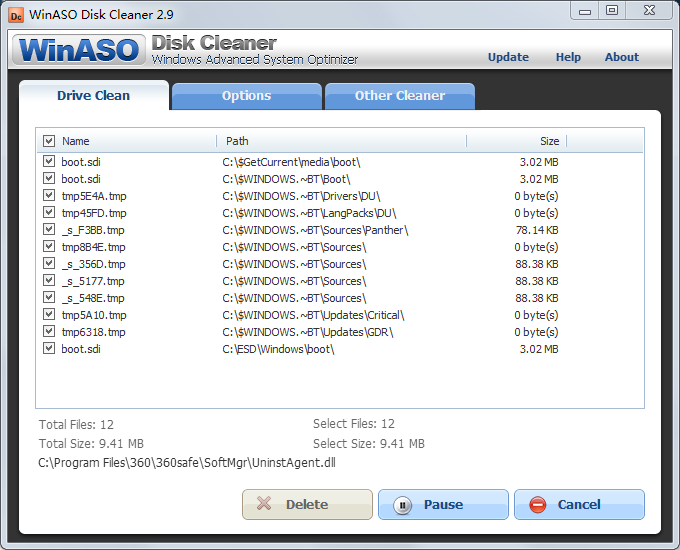The width and height of the screenshot is (680, 550).
Task: Click the Total Files: 12 label
Action: click(x=76, y=425)
